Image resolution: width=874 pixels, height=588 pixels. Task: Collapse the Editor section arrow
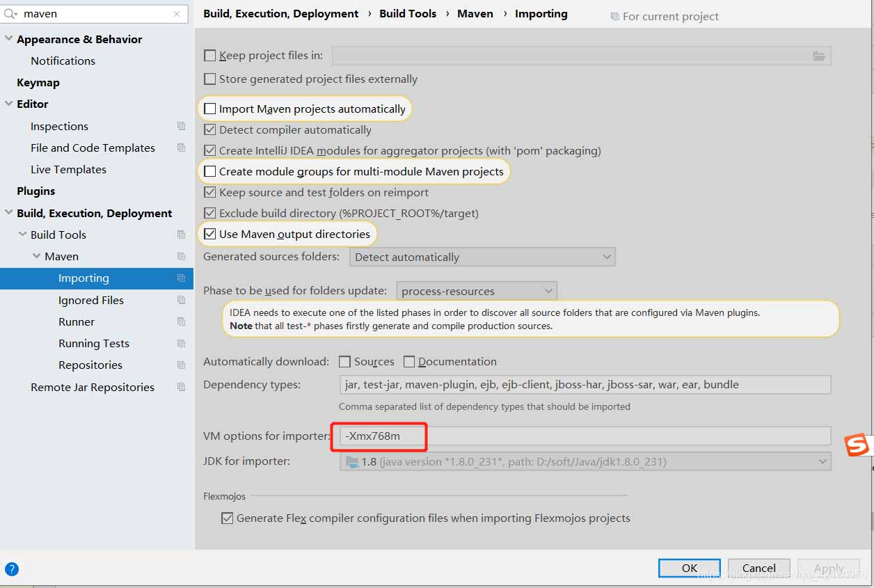9,104
